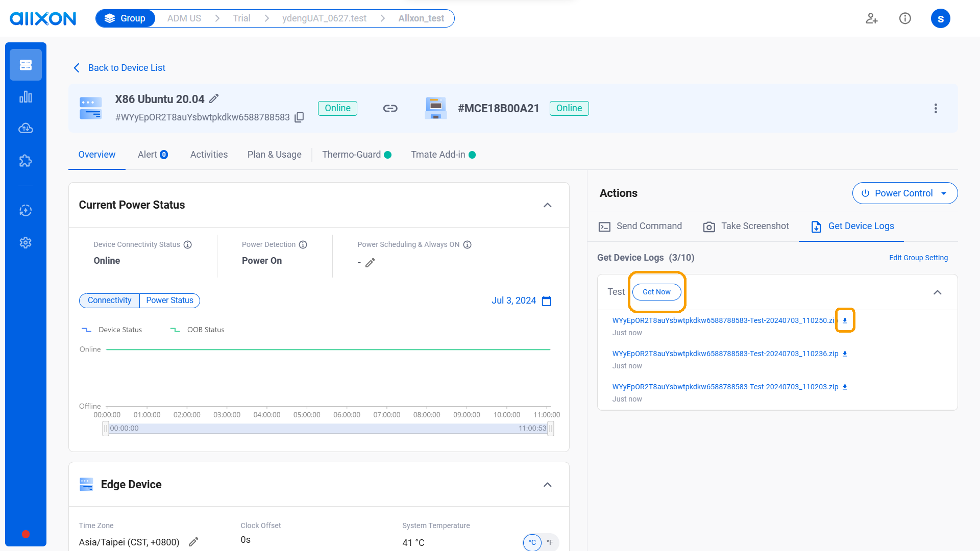Click the Allxon_test breadcrumb

(x=421, y=18)
